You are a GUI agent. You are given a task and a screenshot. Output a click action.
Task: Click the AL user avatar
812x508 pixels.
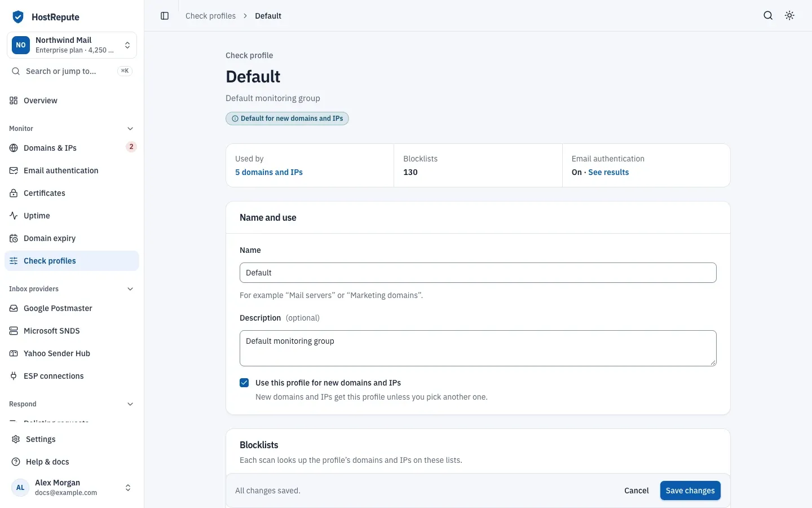[x=20, y=488]
